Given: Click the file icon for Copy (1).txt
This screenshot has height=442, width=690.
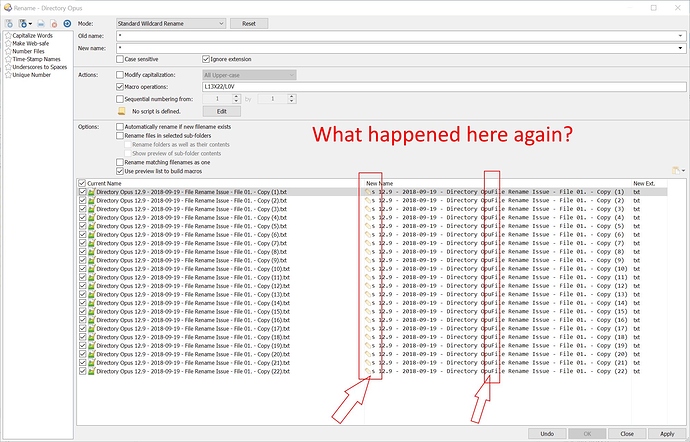Looking at the screenshot, I should (92, 192).
